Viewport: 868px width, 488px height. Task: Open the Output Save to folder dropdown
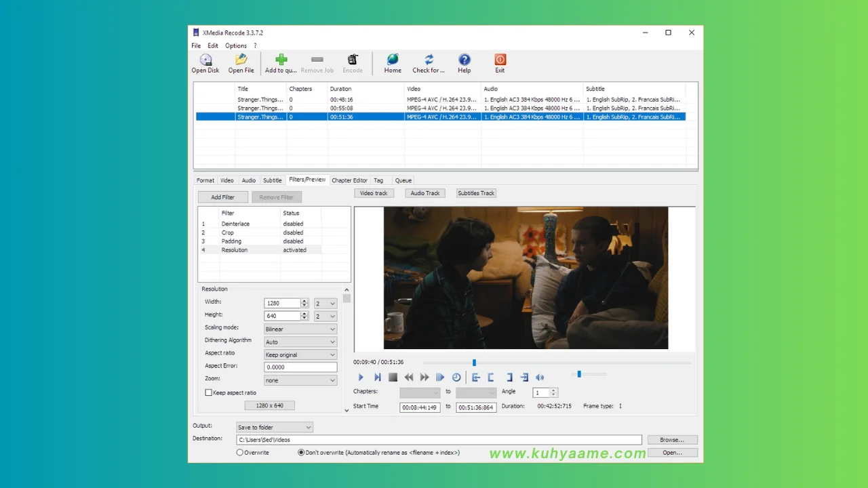point(274,428)
